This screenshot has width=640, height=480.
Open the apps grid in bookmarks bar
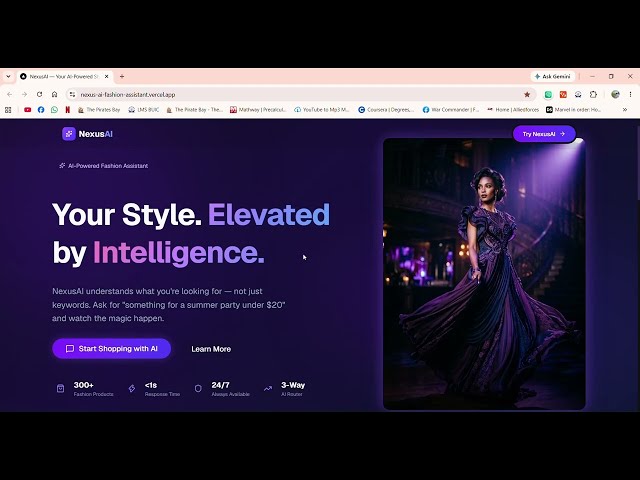point(8,109)
